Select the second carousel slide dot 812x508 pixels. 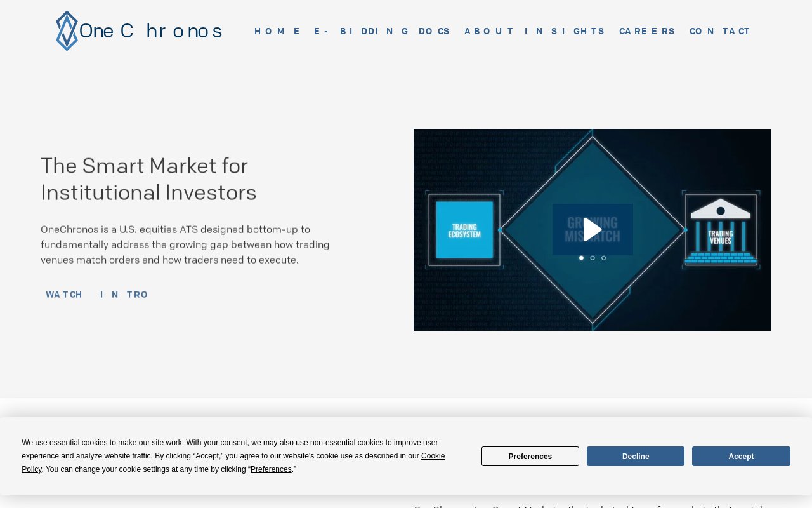click(x=593, y=258)
